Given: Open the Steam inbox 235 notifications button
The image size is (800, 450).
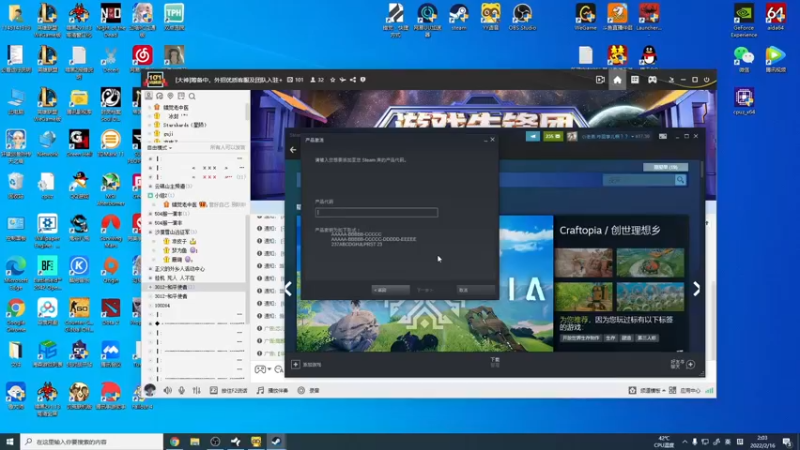Looking at the screenshot, I should click(x=553, y=136).
